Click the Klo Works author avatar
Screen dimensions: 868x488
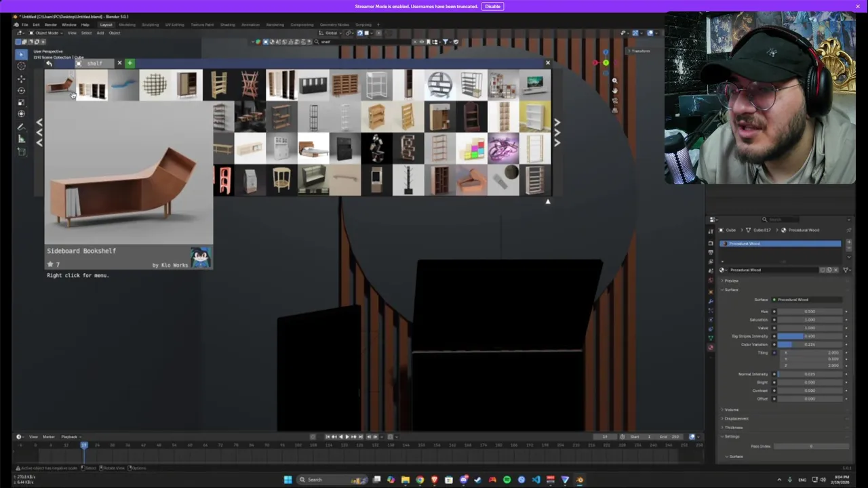201,257
